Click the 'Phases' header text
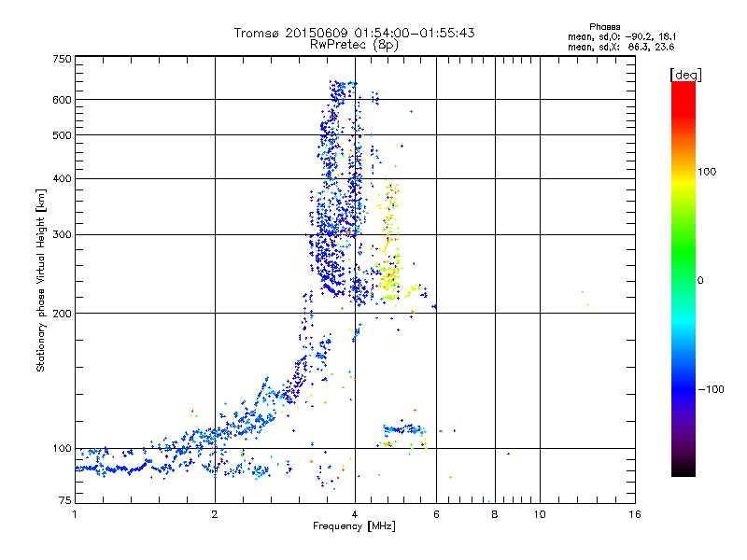Viewport: 747px width, 560px height. click(x=604, y=27)
